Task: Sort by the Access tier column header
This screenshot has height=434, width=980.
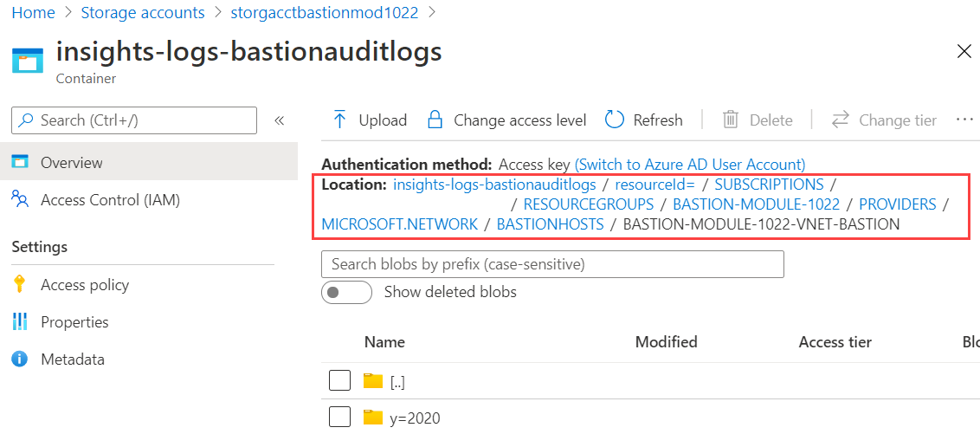Action: [x=835, y=342]
